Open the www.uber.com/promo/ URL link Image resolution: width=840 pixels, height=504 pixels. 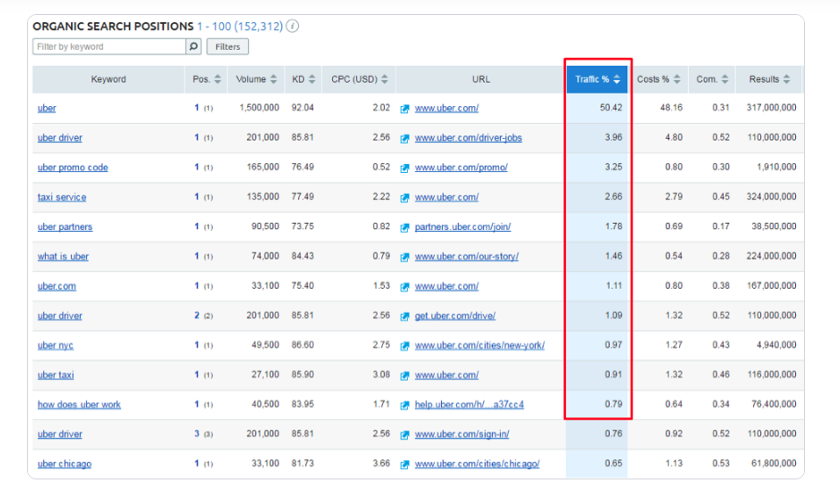pos(461,168)
